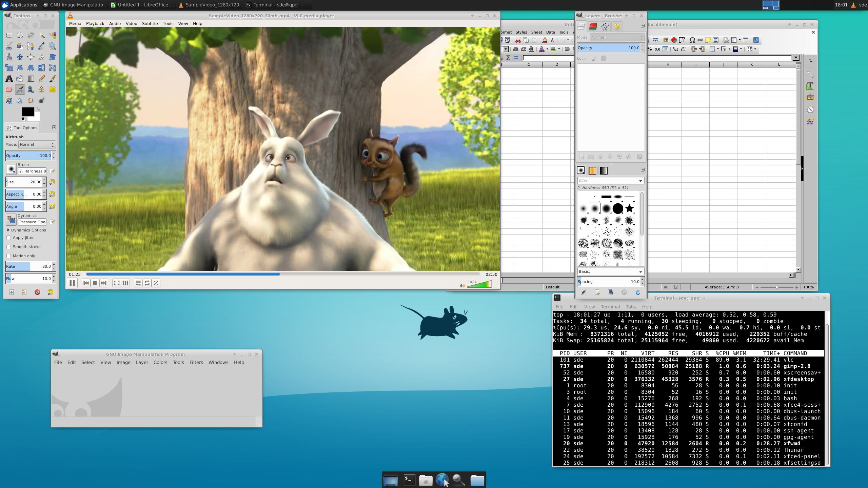Open the Applications menu in the panel

point(19,5)
